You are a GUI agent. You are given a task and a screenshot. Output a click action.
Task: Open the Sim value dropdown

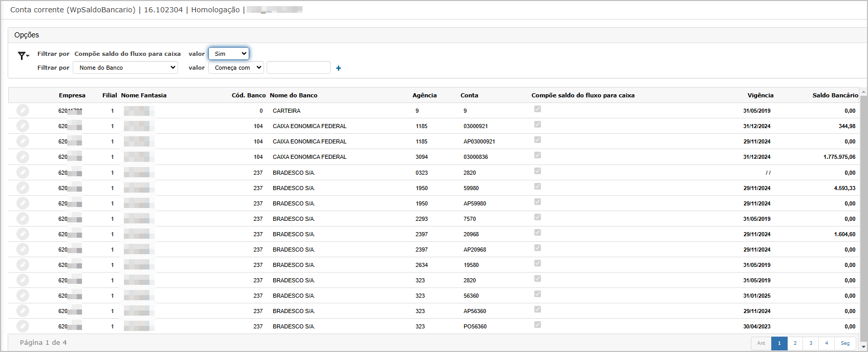coord(229,53)
